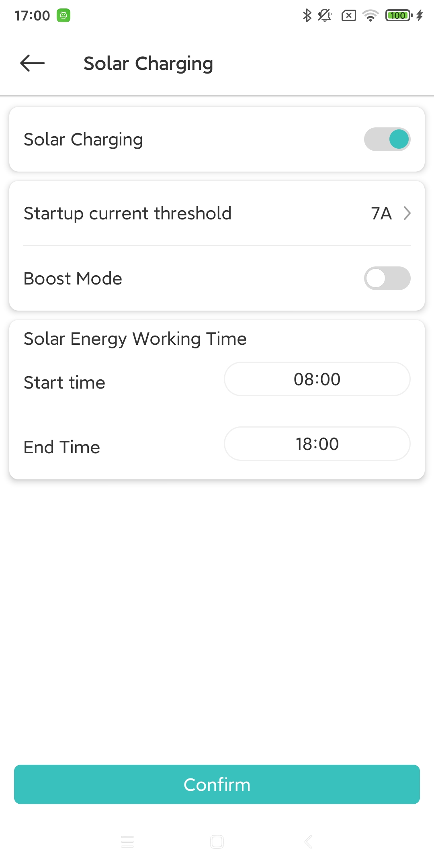Enable the Boost Mode toggle

coord(387,278)
